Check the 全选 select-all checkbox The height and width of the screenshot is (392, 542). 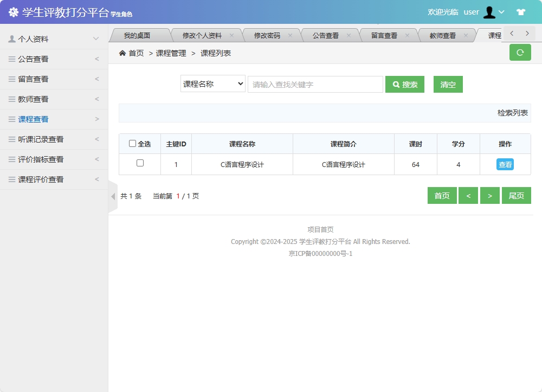click(x=132, y=143)
